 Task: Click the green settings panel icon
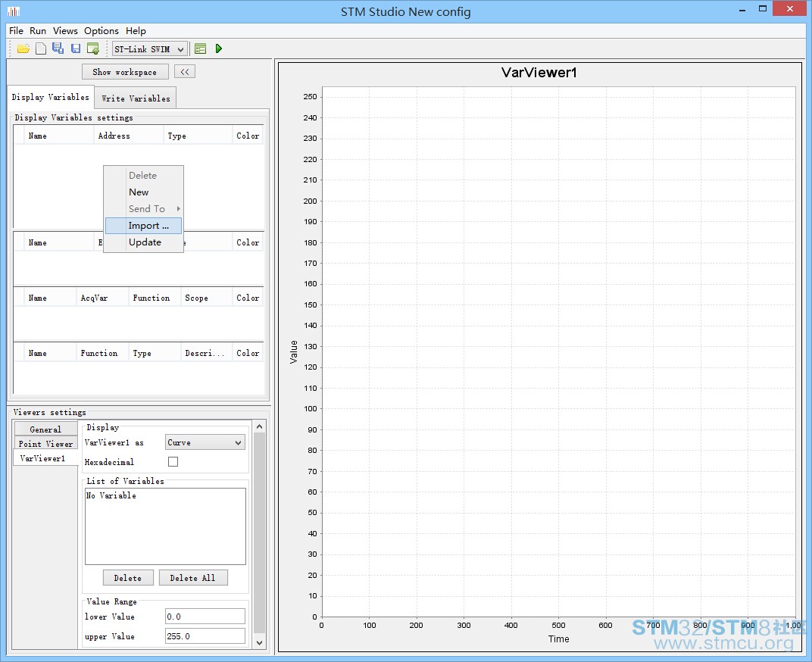coord(201,48)
